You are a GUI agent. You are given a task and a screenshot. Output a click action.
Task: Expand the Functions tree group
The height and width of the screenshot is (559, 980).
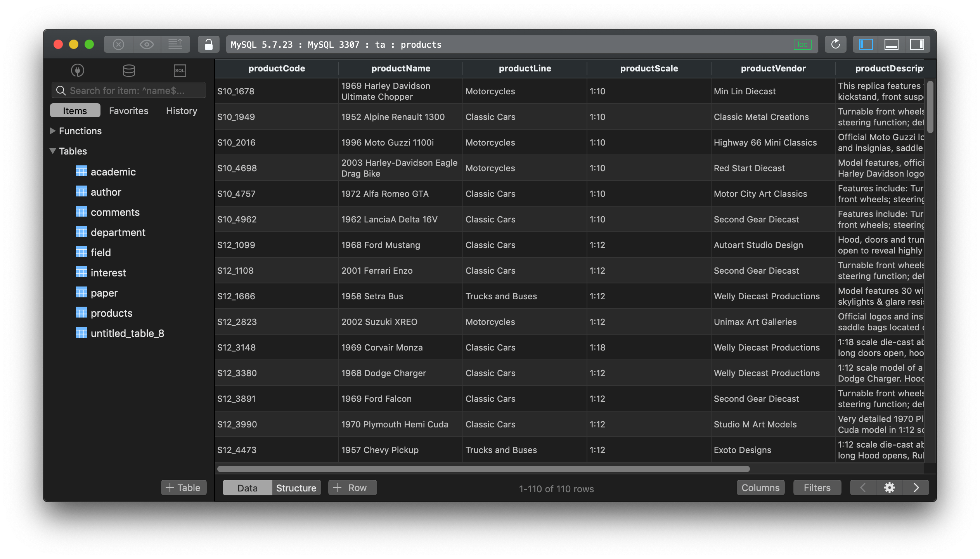coord(53,131)
